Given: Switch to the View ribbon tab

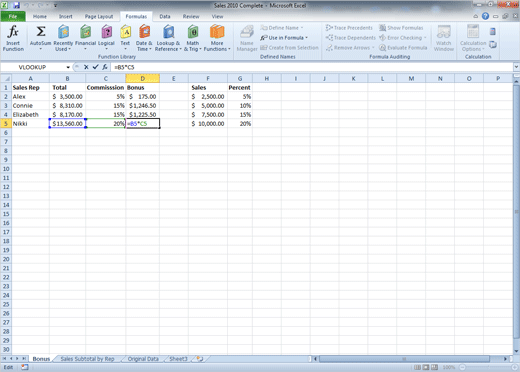Looking at the screenshot, I should tap(217, 16).
